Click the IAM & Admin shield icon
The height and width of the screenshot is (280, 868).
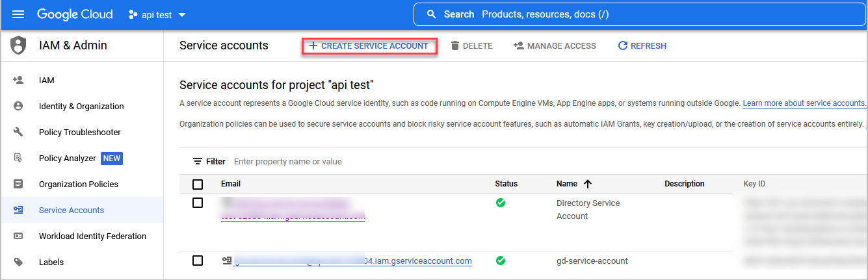[x=18, y=45]
